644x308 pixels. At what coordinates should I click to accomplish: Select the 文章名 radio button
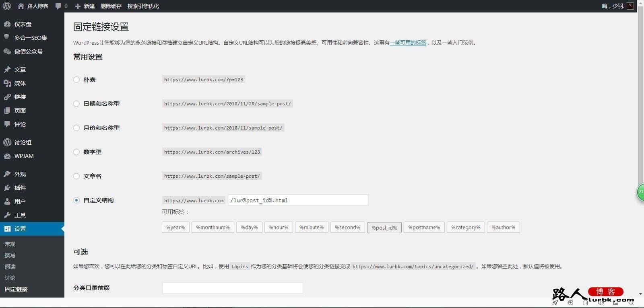76,176
